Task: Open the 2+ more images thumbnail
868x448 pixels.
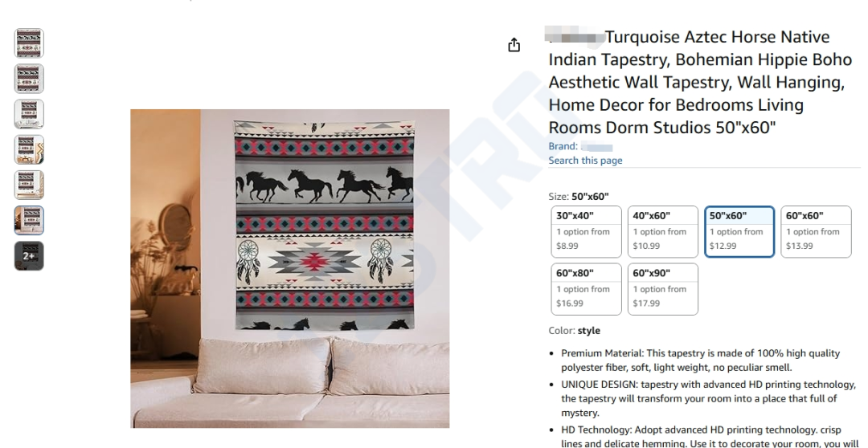Action: (x=29, y=255)
